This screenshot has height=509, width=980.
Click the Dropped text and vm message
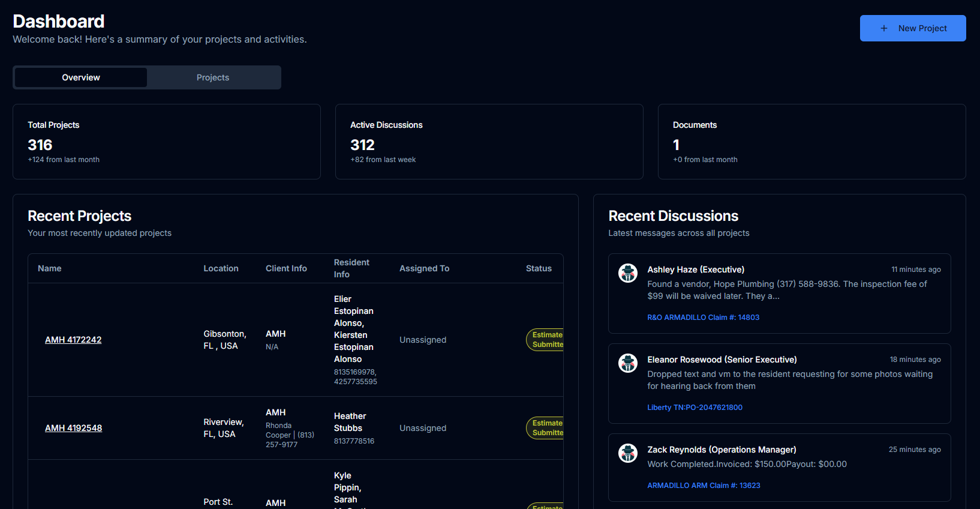point(790,380)
